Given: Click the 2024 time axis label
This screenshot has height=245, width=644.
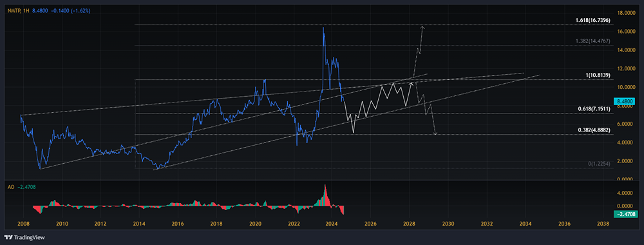Looking at the screenshot, I should [x=332, y=224].
